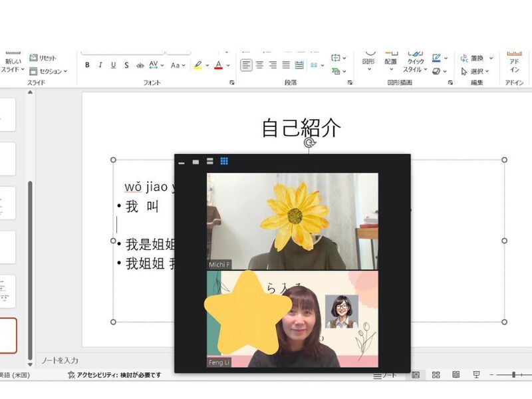Viewport: 532px width, 399px height.
Task: Open slide sorter view in status bar
Action: (436, 375)
